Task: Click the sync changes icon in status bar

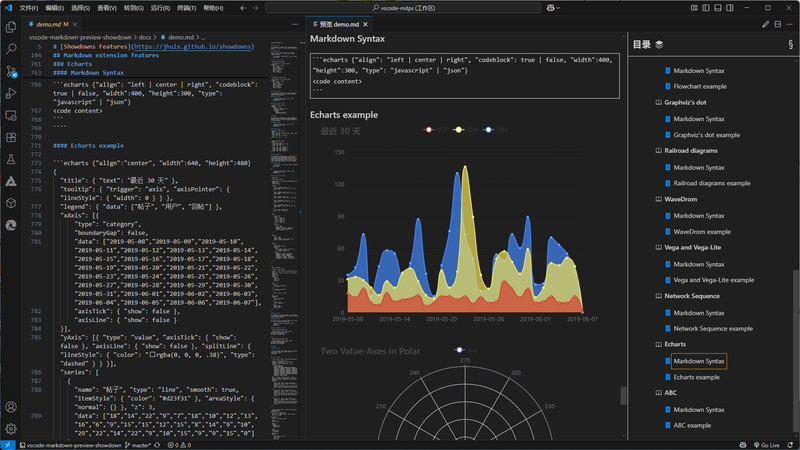Action: click(157, 445)
